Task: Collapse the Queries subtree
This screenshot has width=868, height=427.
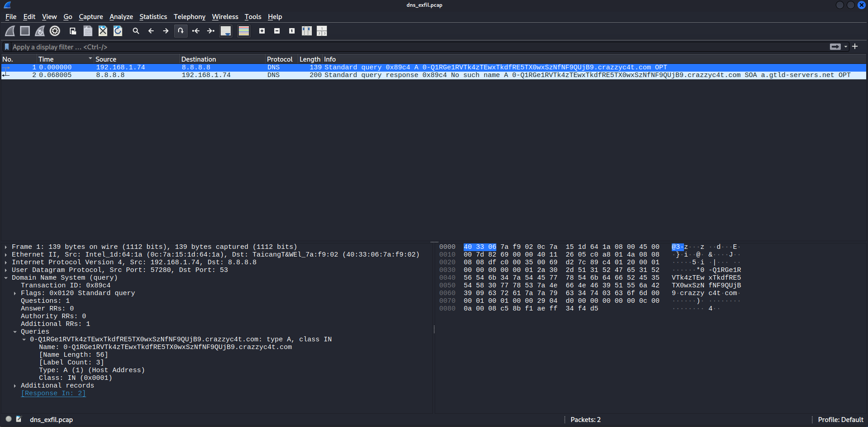Action: tap(15, 332)
